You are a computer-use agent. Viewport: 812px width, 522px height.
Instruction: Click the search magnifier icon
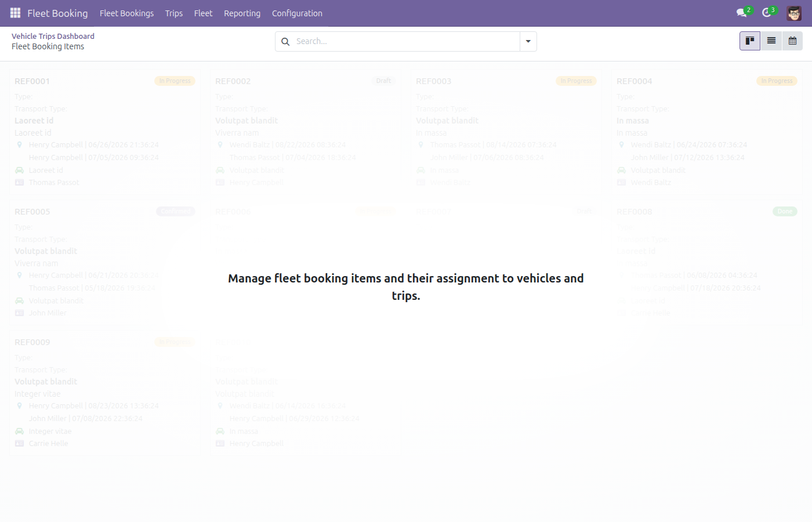coord(285,42)
